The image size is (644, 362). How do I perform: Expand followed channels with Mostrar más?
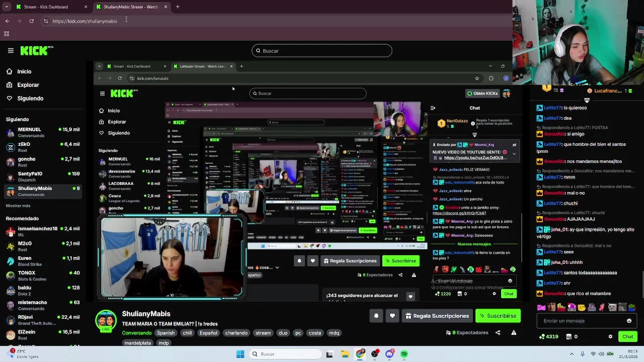(18, 206)
